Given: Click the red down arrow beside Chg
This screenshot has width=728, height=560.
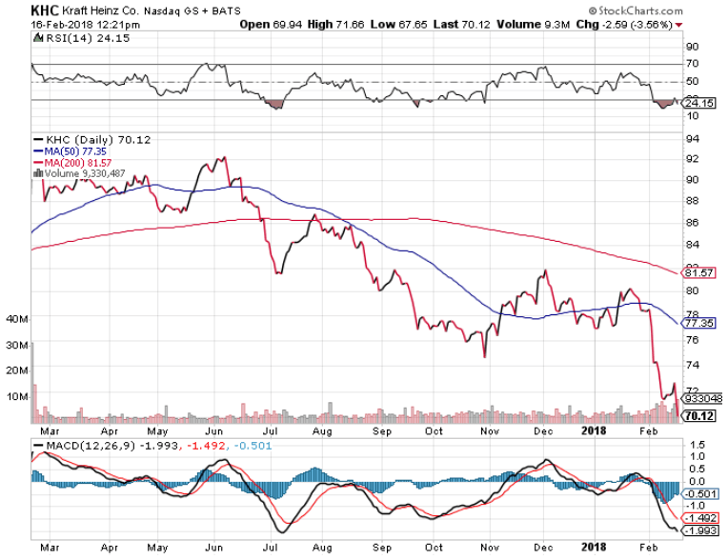Looking at the screenshot, I should [x=679, y=24].
